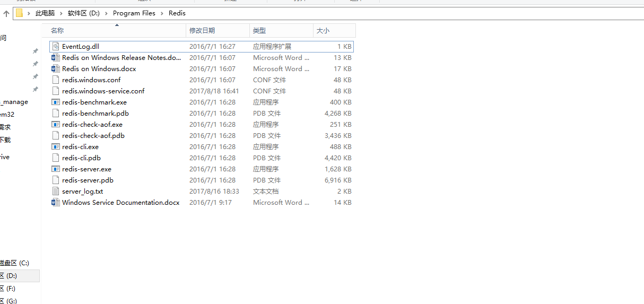Select the redis.windows.conf file icon
The width and height of the screenshot is (644, 304).
click(x=56, y=80)
